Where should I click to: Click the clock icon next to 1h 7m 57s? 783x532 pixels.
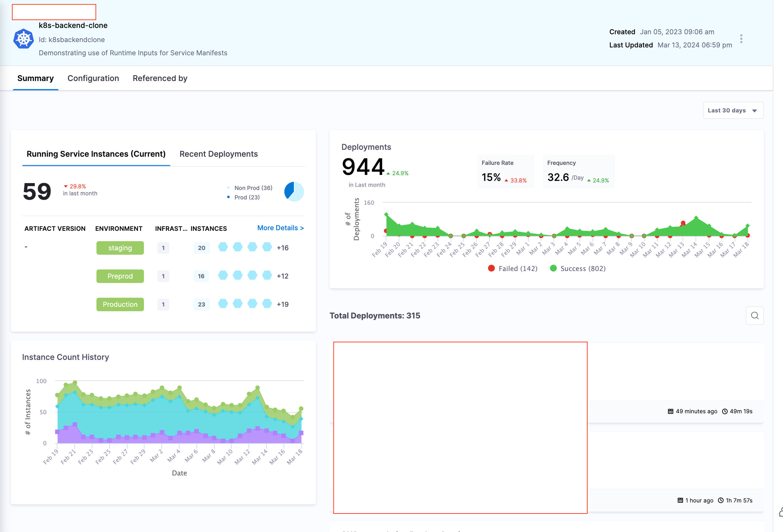tap(721, 500)
